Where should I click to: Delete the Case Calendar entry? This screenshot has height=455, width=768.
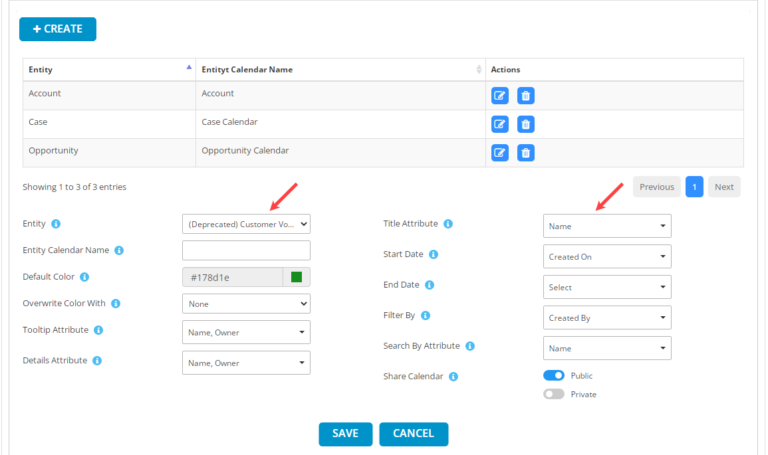pyautogui.click(x=526, y=124)
